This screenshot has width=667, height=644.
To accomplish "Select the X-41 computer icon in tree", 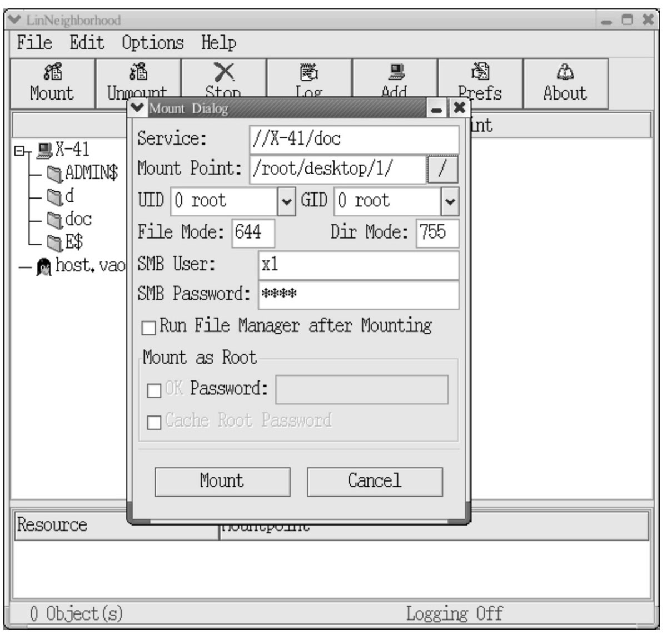I will click(x=44, y=150).
